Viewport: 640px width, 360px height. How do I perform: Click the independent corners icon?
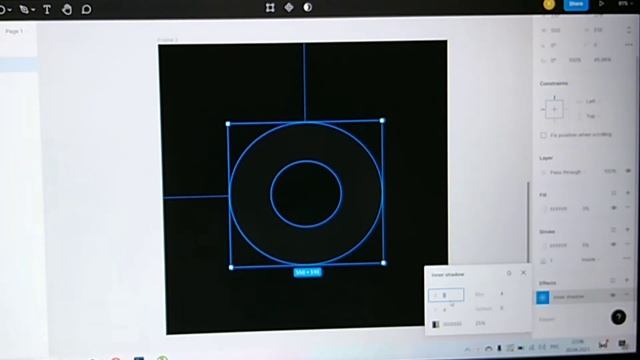point(629,45)
